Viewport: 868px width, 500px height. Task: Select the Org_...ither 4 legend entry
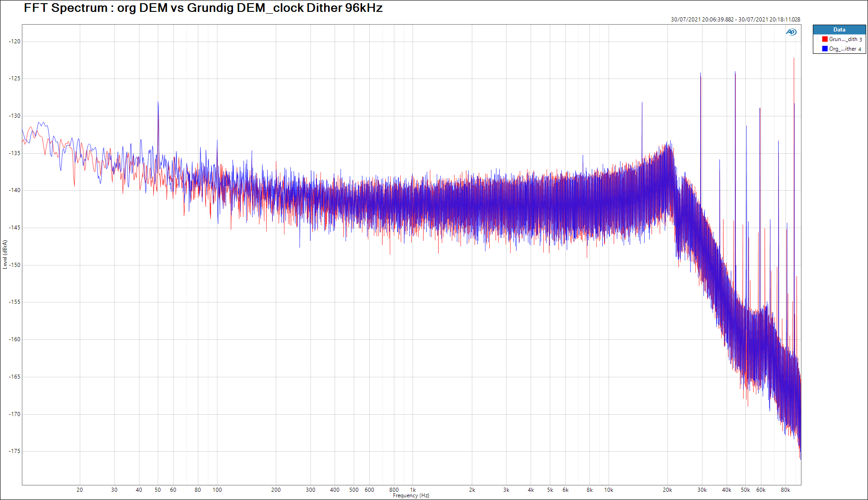[845, 49]
